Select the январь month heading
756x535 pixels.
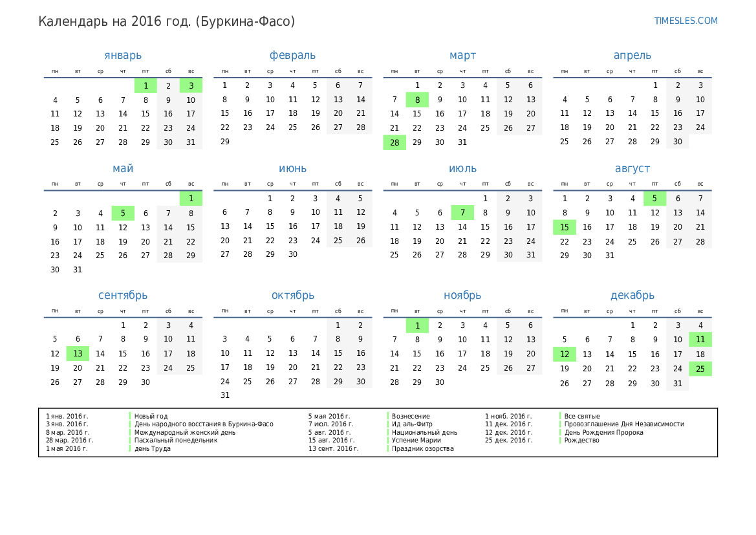click(123, 56)
